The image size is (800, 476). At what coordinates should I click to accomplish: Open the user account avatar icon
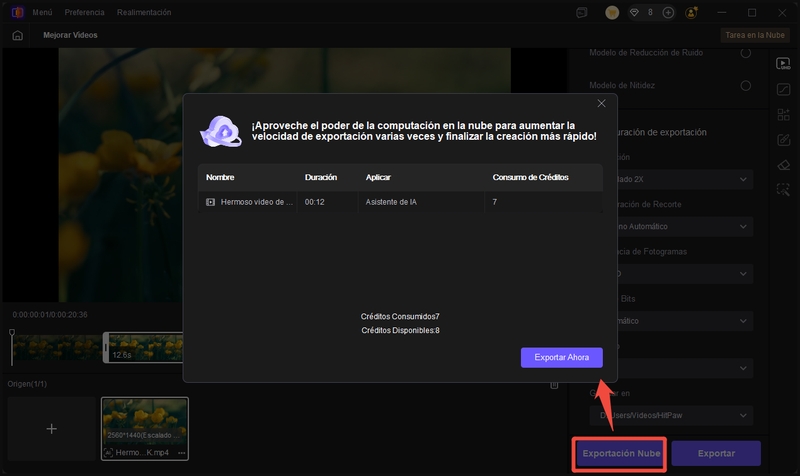692,13
